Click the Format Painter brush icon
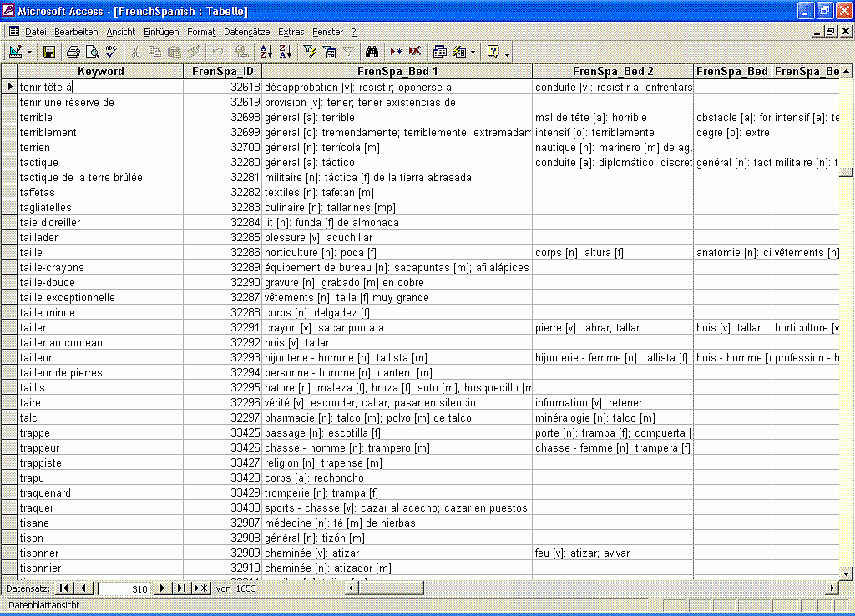The image size is (855, 616). pyautogui.click(x=194, y=52)
